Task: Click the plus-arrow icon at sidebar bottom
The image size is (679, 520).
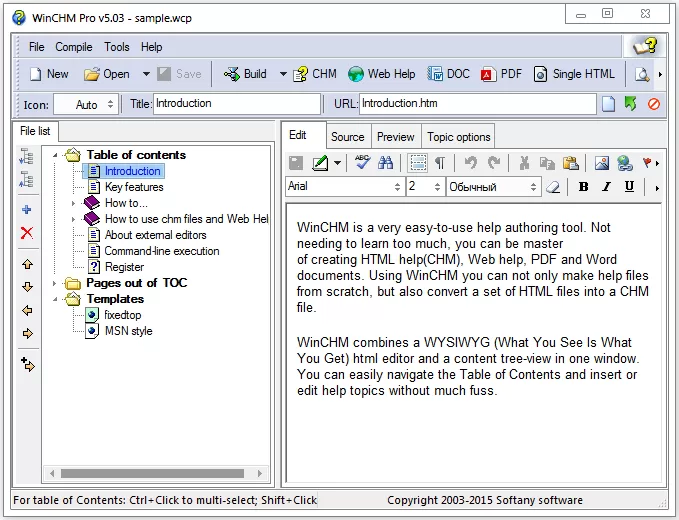Action: pyautogui.click(x=27, y=365)
